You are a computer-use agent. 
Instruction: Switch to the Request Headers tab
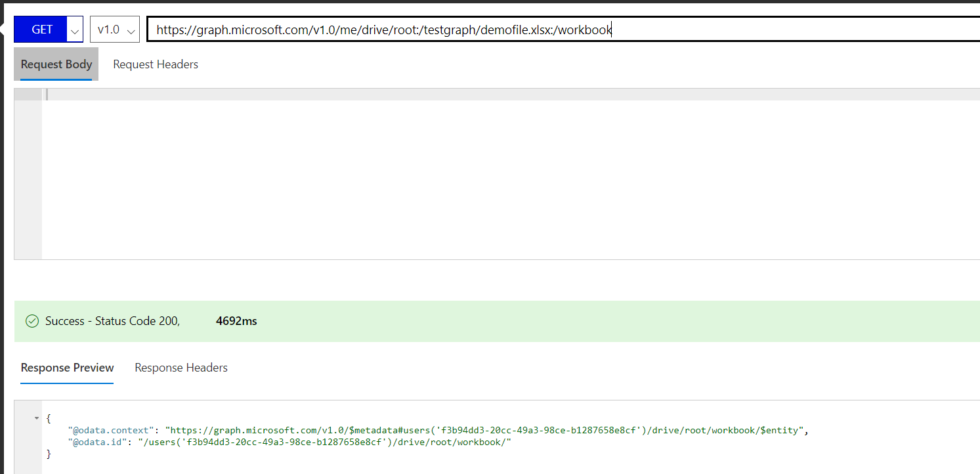click(156, 64)
